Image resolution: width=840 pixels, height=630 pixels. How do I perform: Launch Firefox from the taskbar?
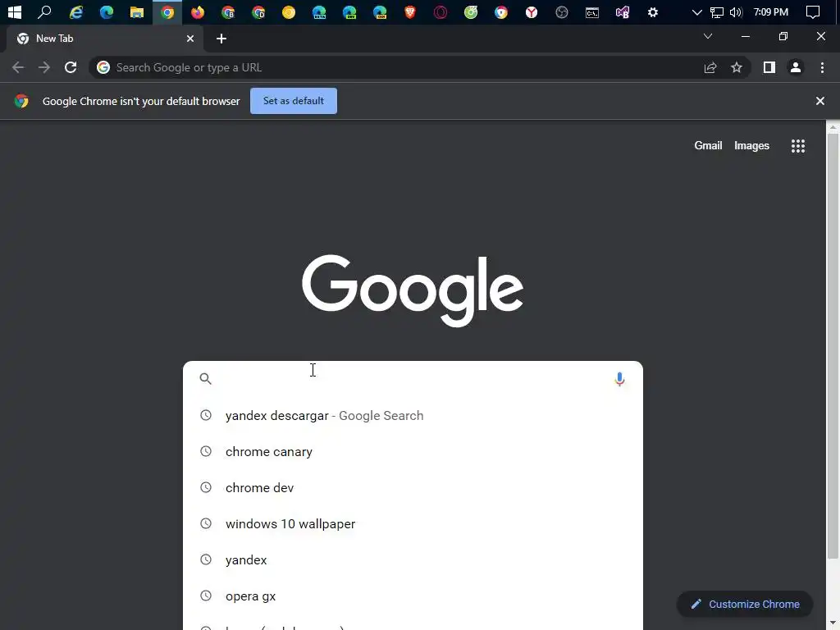[198, 11]
